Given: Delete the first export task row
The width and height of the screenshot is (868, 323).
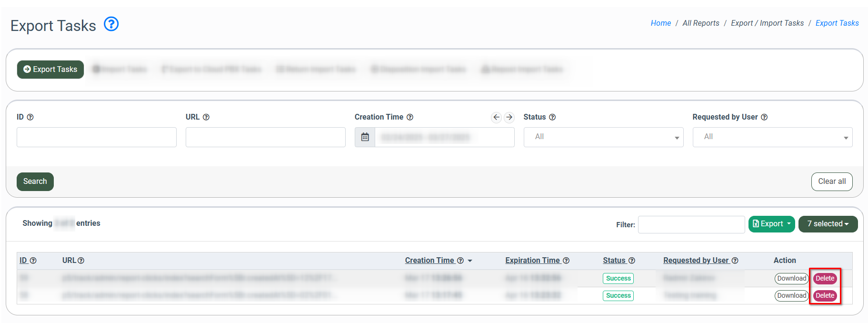Looking at the screenshot, I should (x=825, y=279).
